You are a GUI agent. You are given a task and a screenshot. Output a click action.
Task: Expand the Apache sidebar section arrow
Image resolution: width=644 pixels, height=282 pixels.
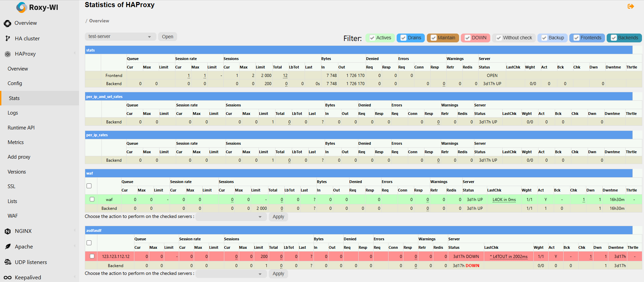(75, 246)
